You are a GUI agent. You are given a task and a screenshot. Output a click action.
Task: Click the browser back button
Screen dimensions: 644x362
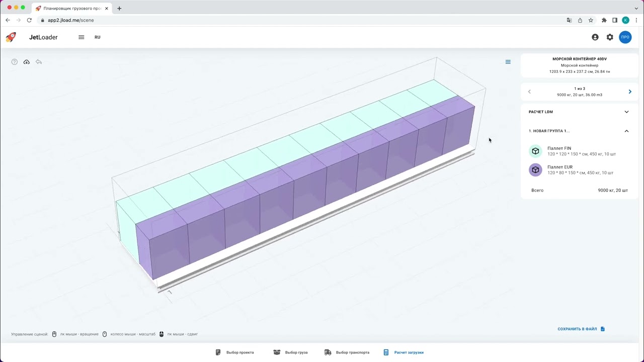8,20
